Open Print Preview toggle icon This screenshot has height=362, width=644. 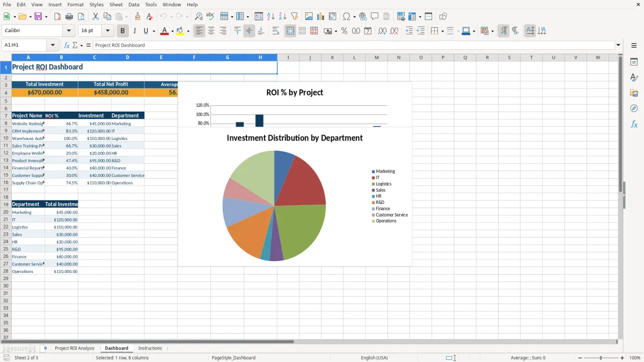(x=81, y=17)
